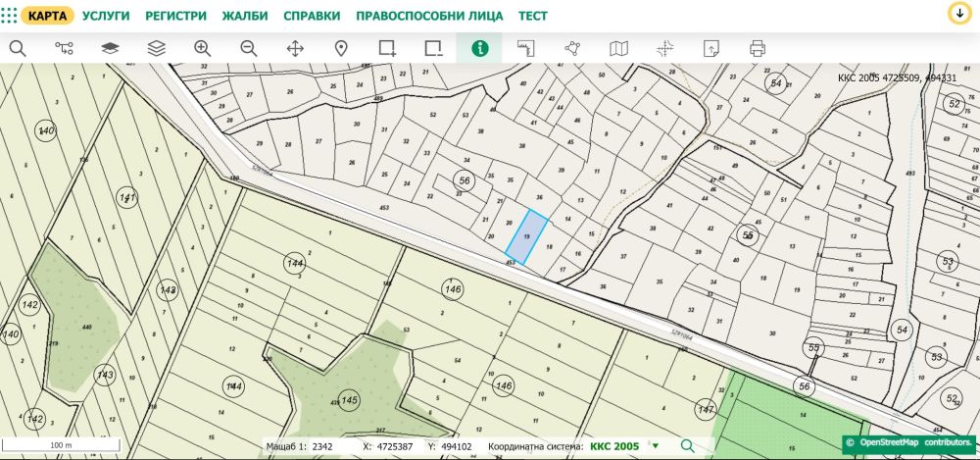Image resolution: width=980 pixels, height=460 pixels.
Task: Select the location pin marker tool
Action: tap(341, 48)
